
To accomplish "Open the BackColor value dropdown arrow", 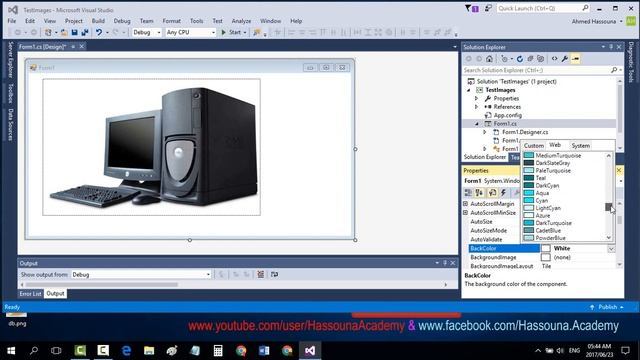I will 611,249.
